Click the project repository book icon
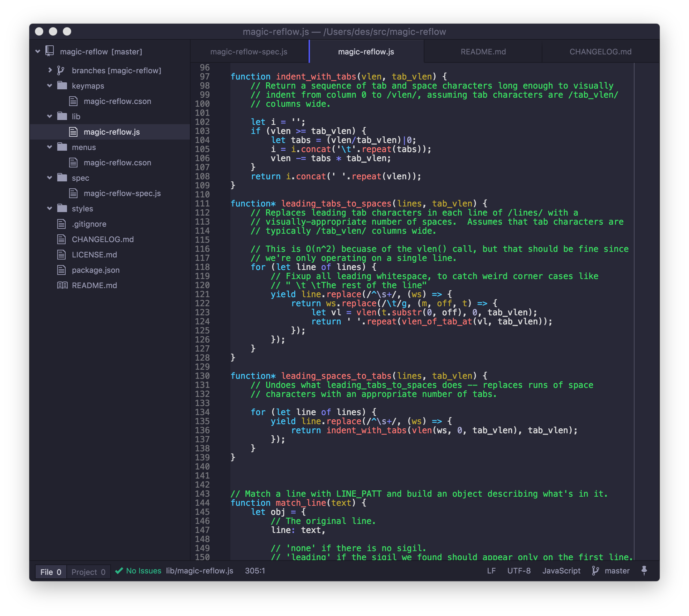The image size is (689, 616). pyautogui.click(x=50, y=51)
